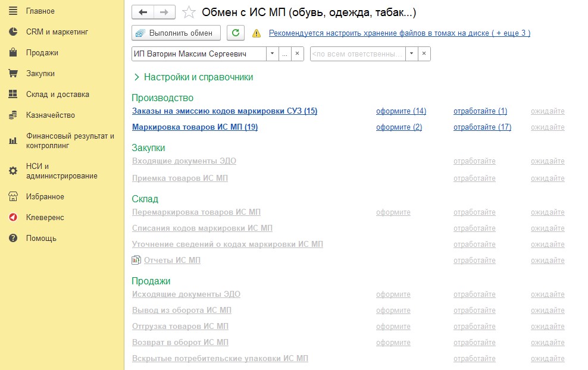Clear the responsible person filter field
Viewport: 588px width, 370px height.
424,54
